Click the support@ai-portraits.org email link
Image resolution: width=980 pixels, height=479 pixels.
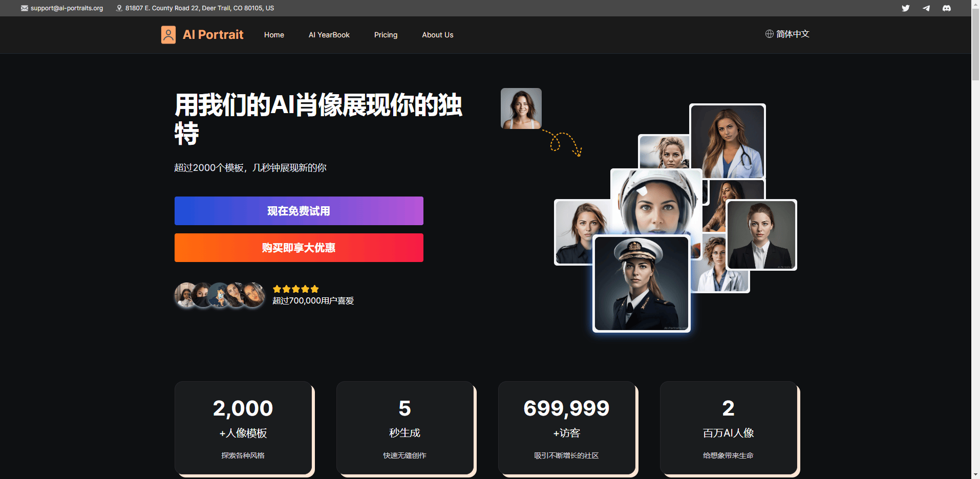pos(67,8)
